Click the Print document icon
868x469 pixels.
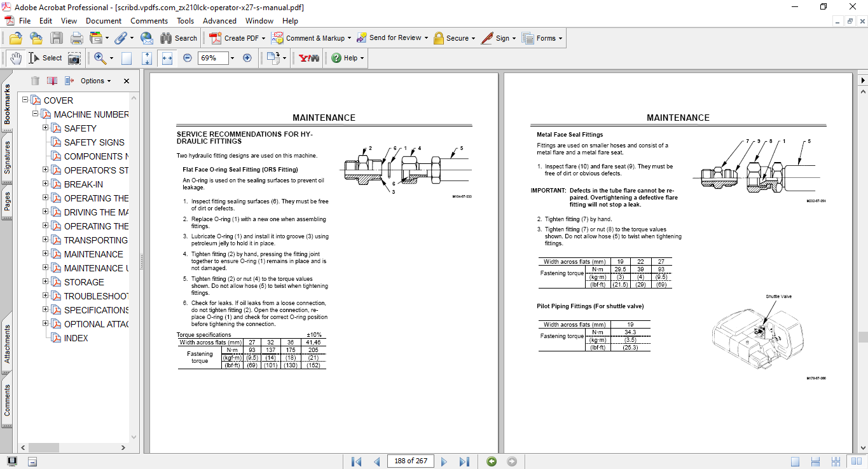(x=76, y=38)
